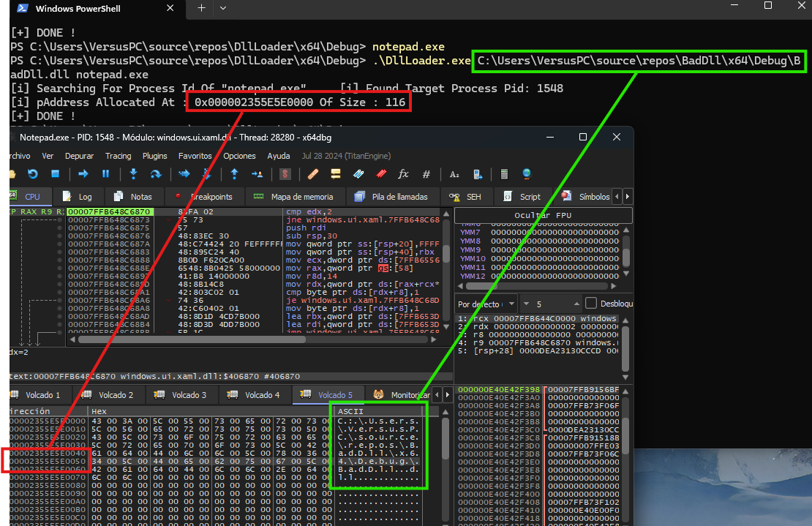Open the Archivo menu

20,156
